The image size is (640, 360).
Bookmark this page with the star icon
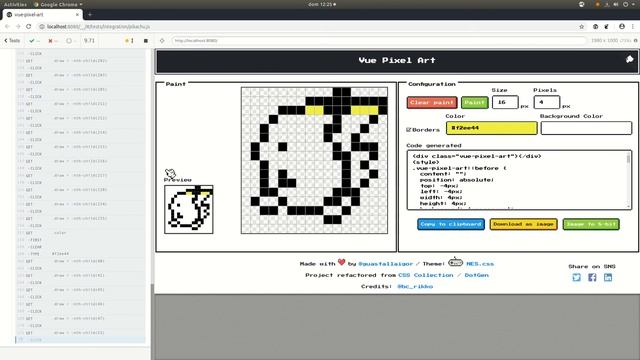pyautogui.click(x=582, y=27)
